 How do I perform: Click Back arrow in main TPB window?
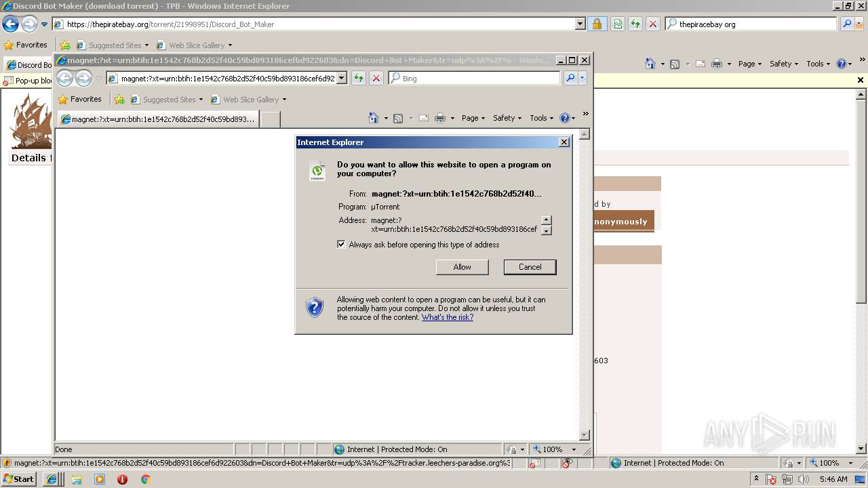point(11,24)
